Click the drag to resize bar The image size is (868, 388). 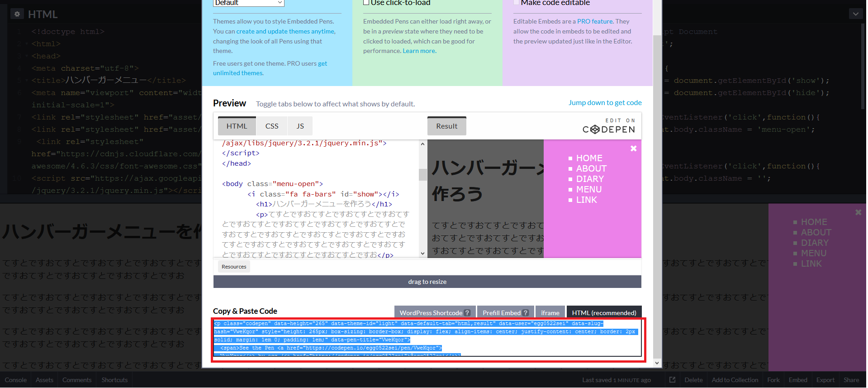click(x=427, y=282)
